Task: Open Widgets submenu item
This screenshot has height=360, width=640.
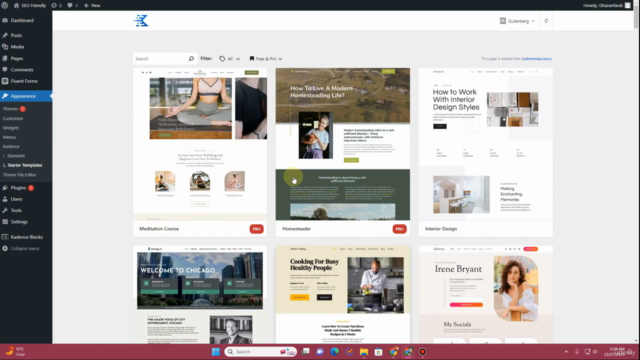Action: point(11,128)
